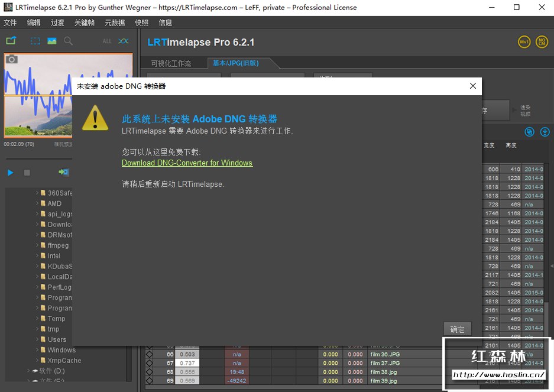Open the 元数据 menu
Screen dimensions: 554x392
pyautogui.click(x=115, y=22)
